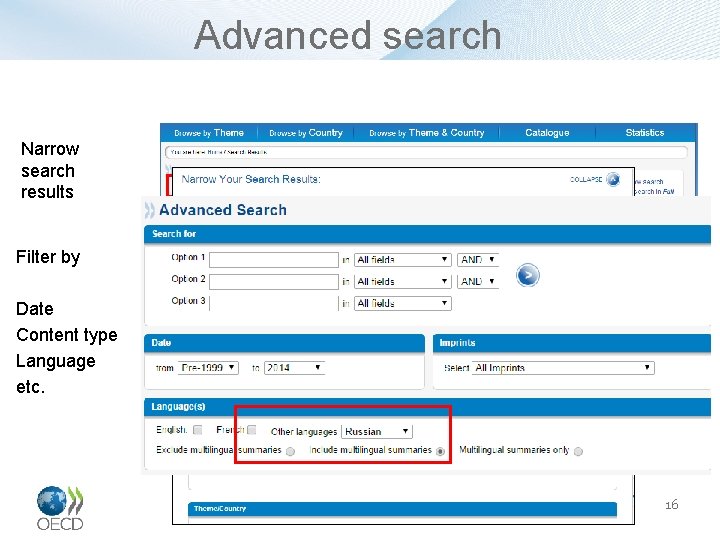Click the Date section header
Viewport: 720px width, 540px height.
coord(284,343)
